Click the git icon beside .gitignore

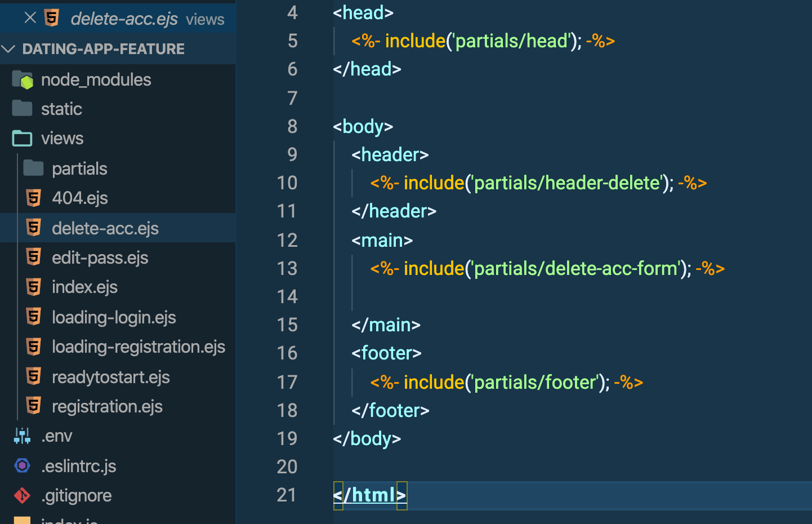pos(21,495)
